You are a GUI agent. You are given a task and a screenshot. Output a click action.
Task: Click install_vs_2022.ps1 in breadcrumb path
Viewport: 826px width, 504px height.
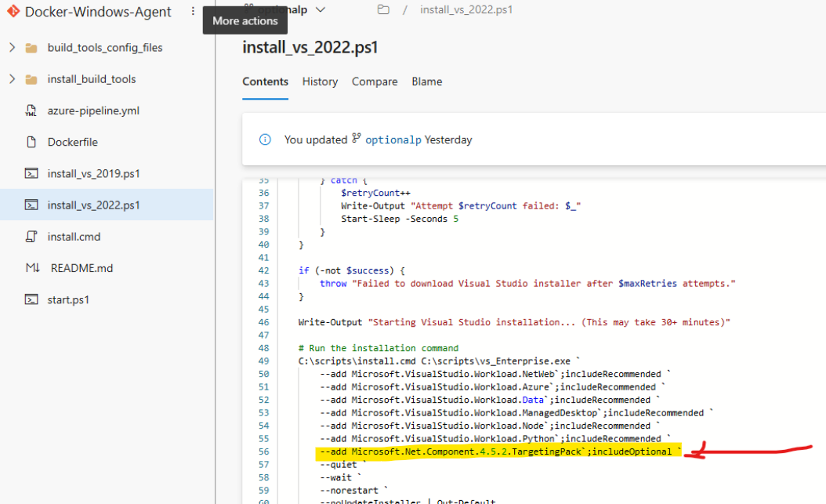pos(466,9)
